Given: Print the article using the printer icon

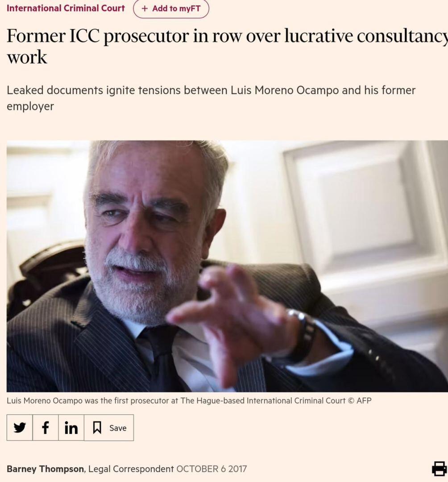Looking at the screenshot, I should point(439,469).
